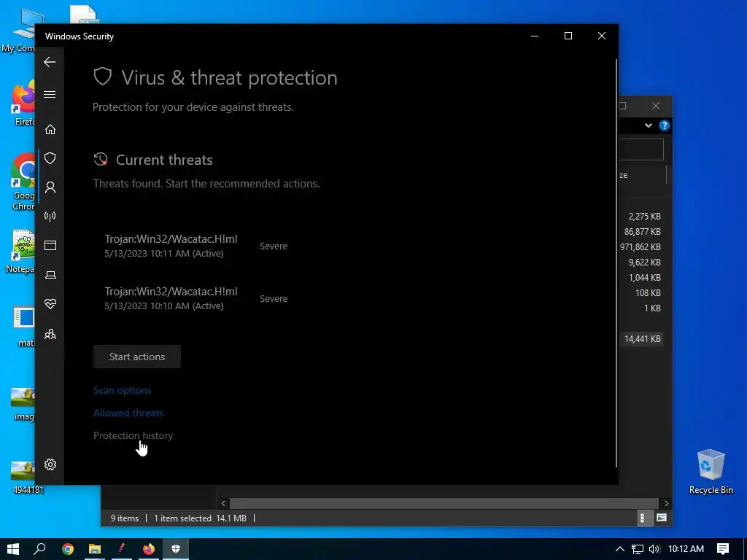This screenshot has height=560, width=747.
Task: Open the network tray icon
Action: [638, 549]
